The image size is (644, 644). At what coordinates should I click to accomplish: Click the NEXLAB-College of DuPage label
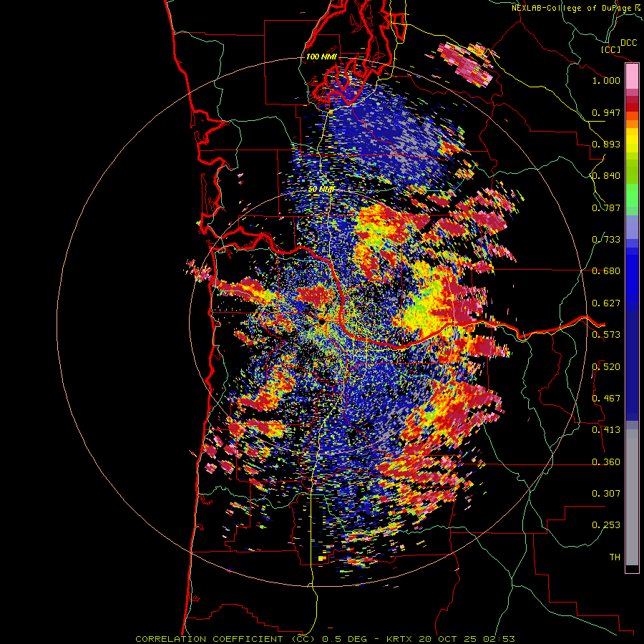(572, 8)
